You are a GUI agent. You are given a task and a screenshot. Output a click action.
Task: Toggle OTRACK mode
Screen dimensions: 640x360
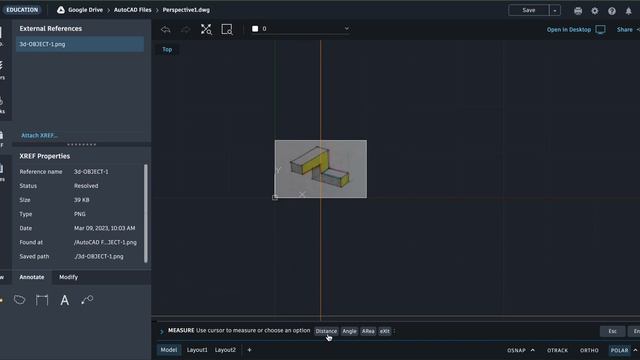[557, 350]
